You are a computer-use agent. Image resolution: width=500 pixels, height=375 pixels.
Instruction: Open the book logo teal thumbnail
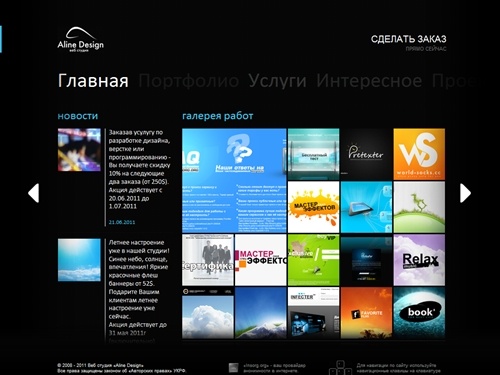coord(419,313)
